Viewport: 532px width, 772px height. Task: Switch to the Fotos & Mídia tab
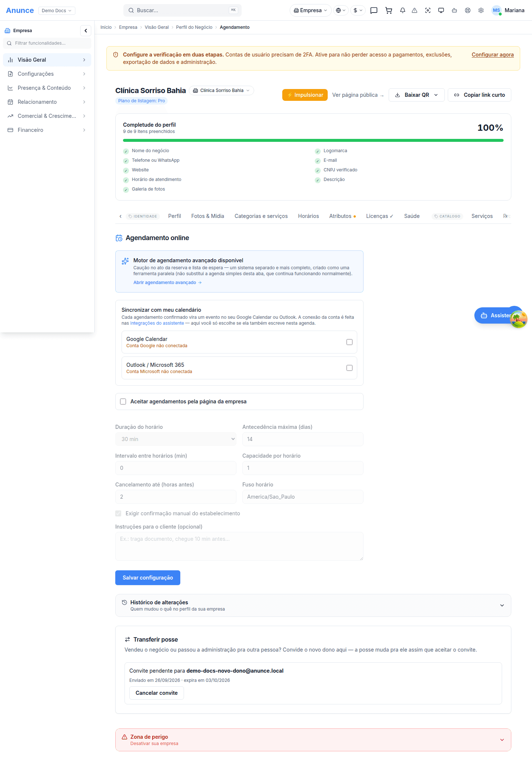coord(208,216)
